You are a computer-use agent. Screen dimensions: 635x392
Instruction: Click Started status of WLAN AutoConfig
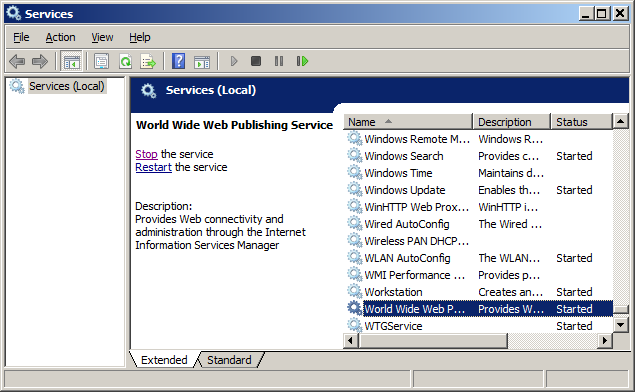pyautogui.click(x=574, y=258)
